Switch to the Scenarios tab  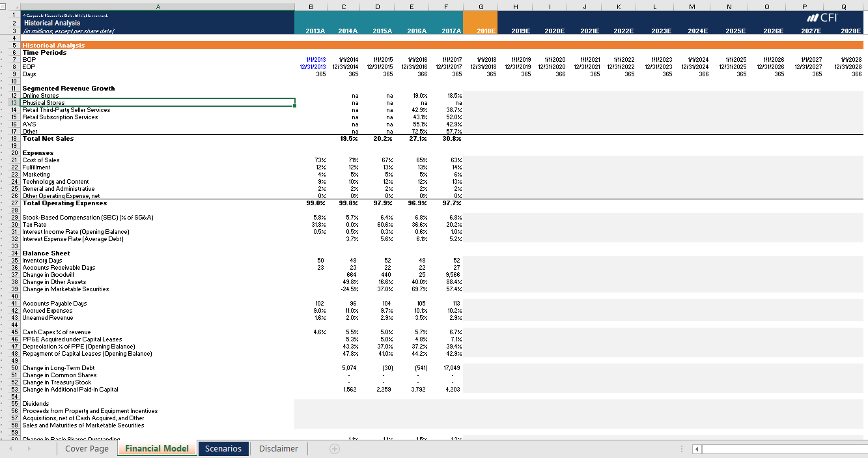223,448
